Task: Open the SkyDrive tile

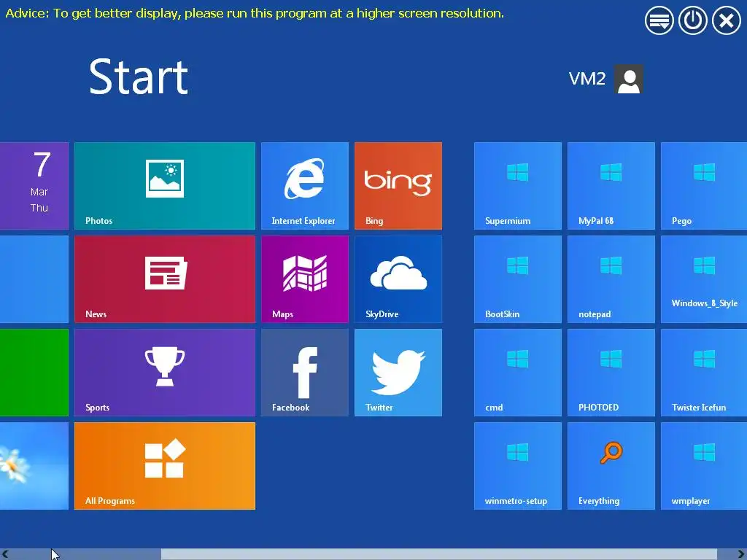Action: click(398, 279)
